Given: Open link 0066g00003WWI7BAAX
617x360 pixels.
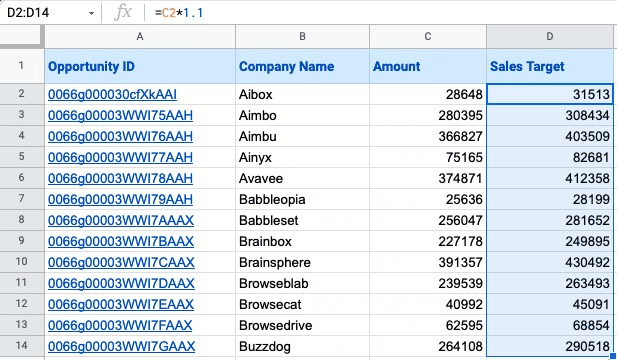Looking at the screenshot, I should click(x=121, y=241).
